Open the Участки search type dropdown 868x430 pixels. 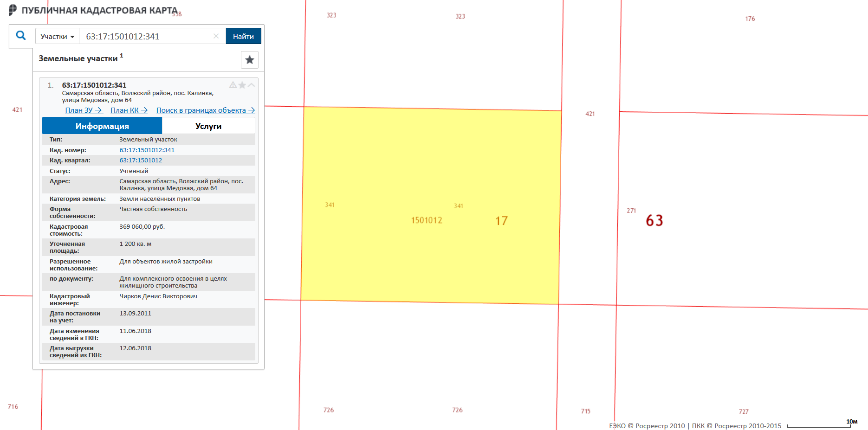tap(57, 36)
